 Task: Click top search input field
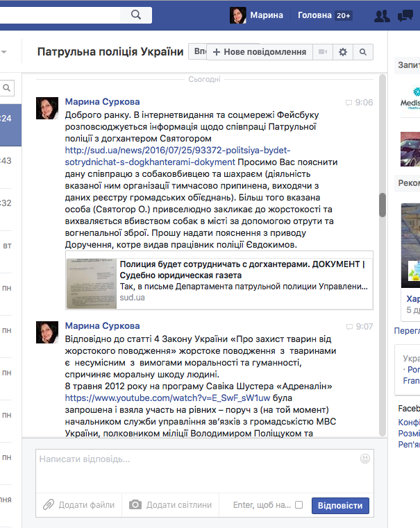[60, 15]
